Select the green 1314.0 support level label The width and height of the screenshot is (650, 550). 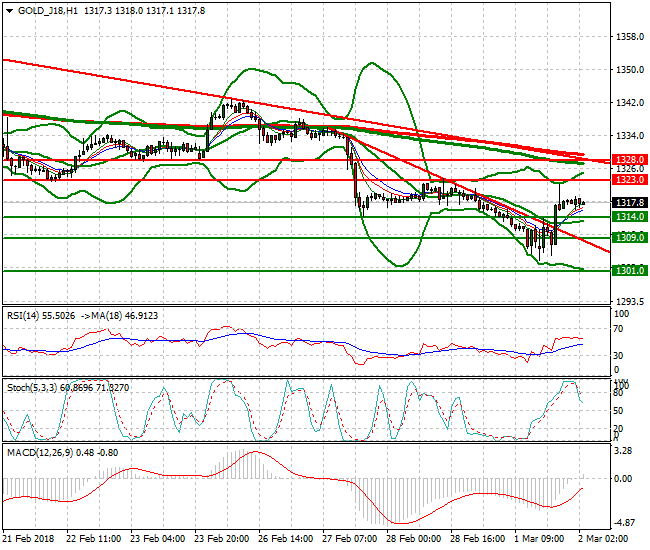630,216
